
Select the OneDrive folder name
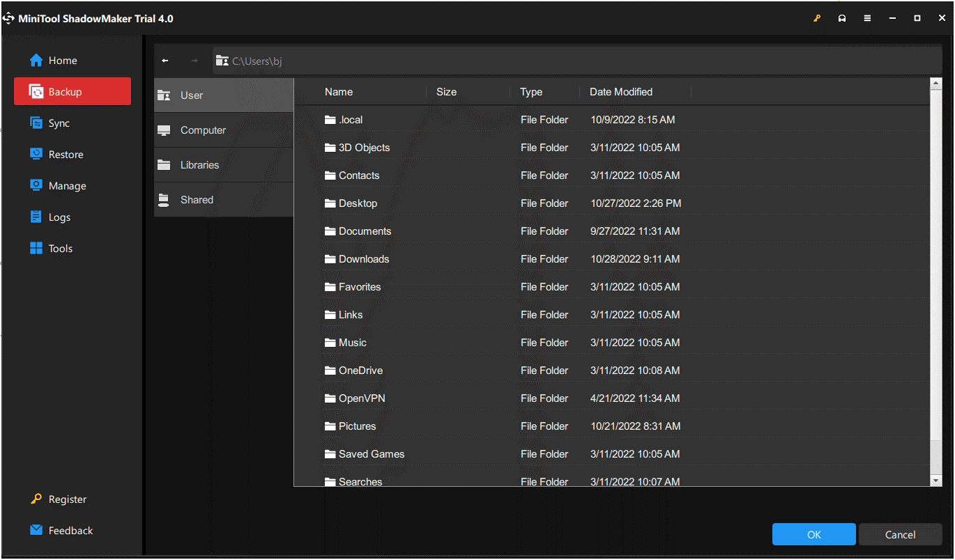(361, 371)
